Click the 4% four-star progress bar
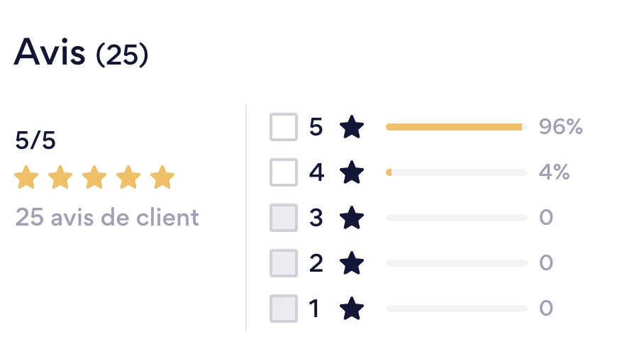 (x=457, y=172)
